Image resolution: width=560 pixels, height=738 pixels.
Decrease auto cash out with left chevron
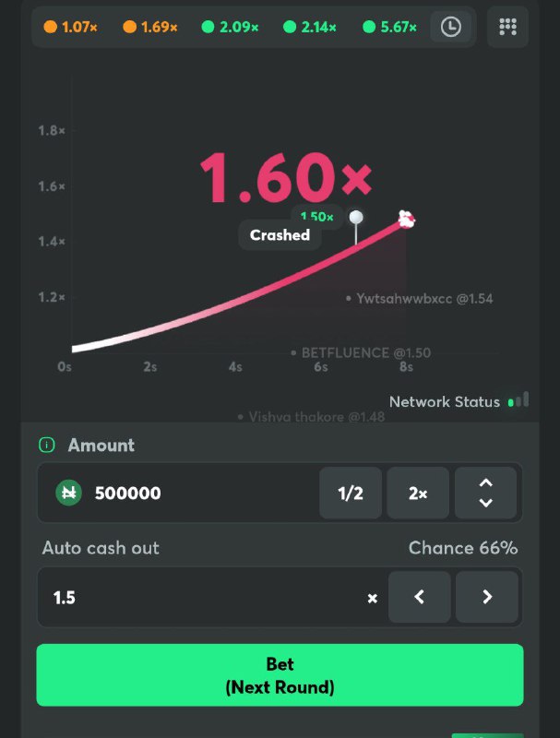[x=420, y=597]
